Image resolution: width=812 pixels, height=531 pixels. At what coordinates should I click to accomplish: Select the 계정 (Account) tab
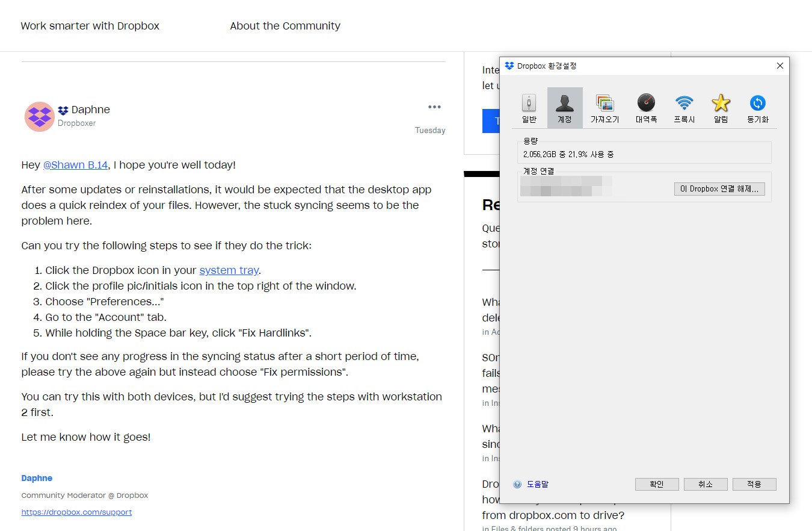565,108
